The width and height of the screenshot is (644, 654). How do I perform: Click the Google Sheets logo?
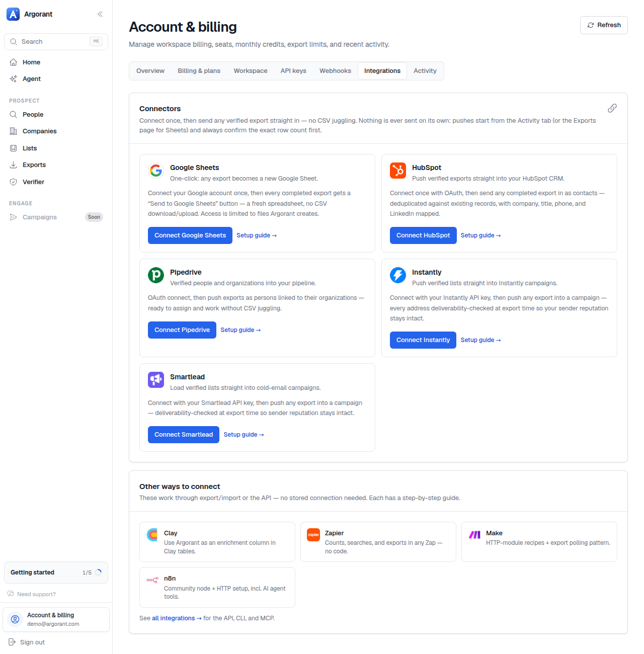click(x=156, y=171)
